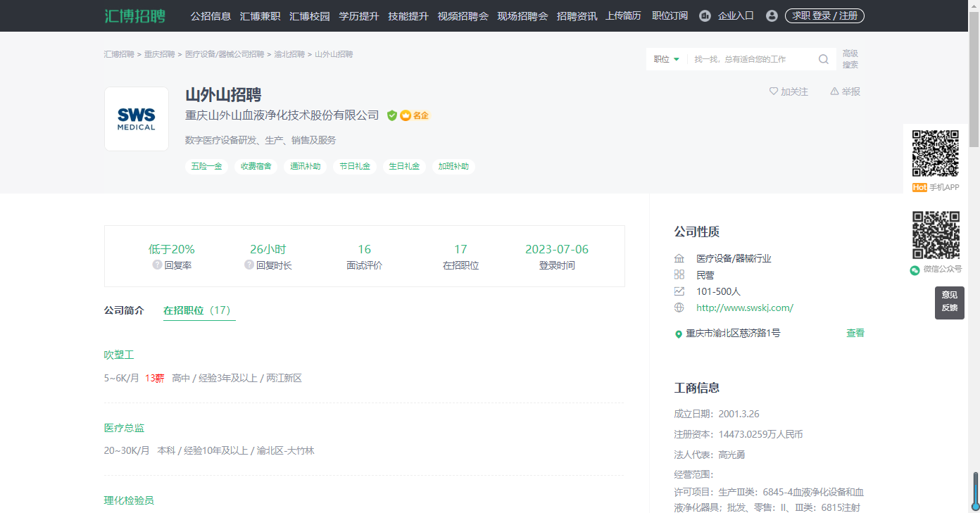
Task: Open the 吹塑工 job posting
Action: [119, 355]
